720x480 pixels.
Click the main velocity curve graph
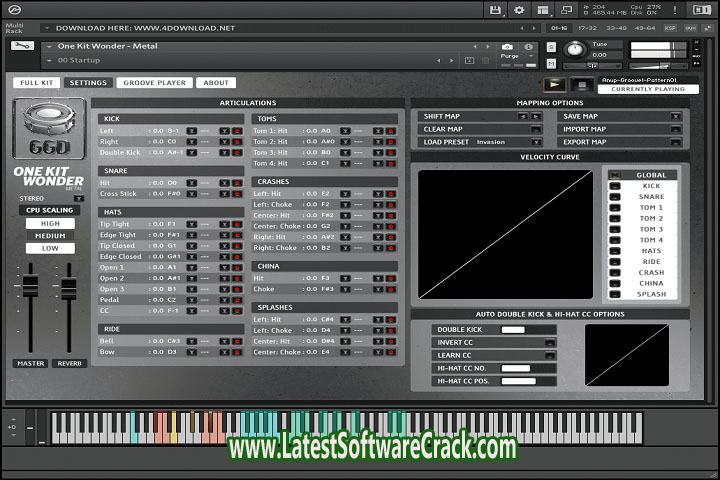[506, 234]
